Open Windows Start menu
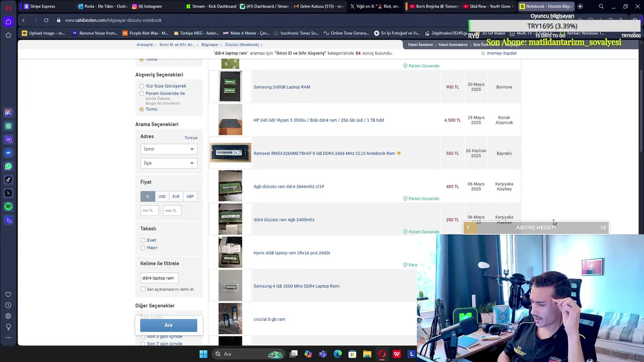 (203, 354)
